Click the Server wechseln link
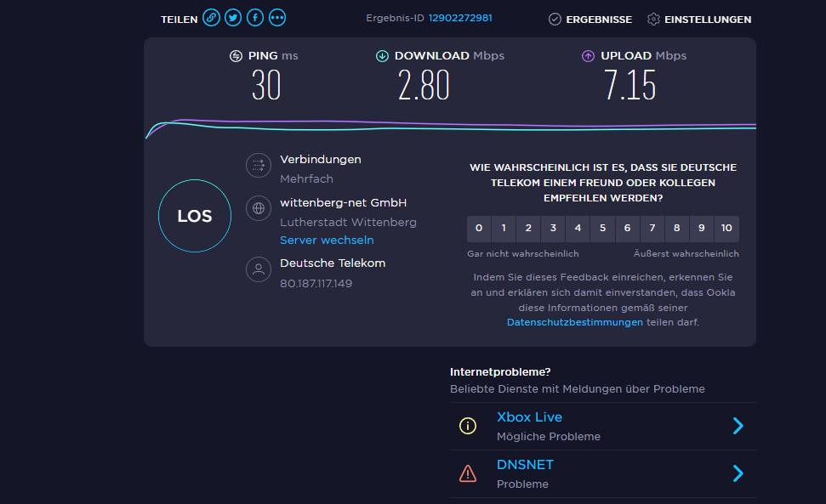 [327, 241]
